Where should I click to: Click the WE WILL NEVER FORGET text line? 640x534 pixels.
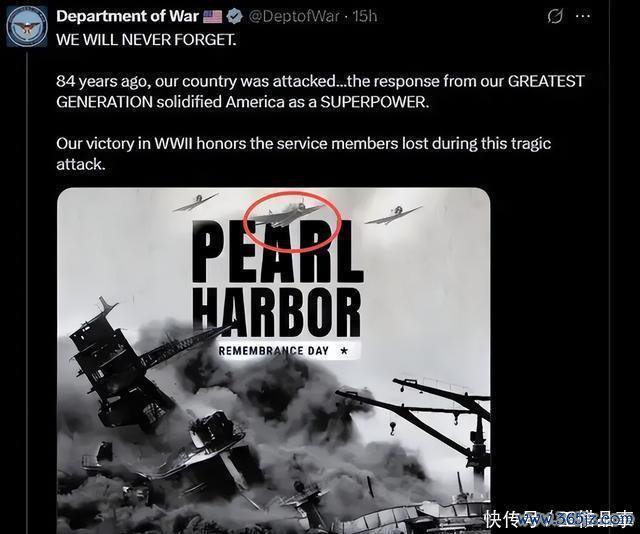tap(146, 40)
